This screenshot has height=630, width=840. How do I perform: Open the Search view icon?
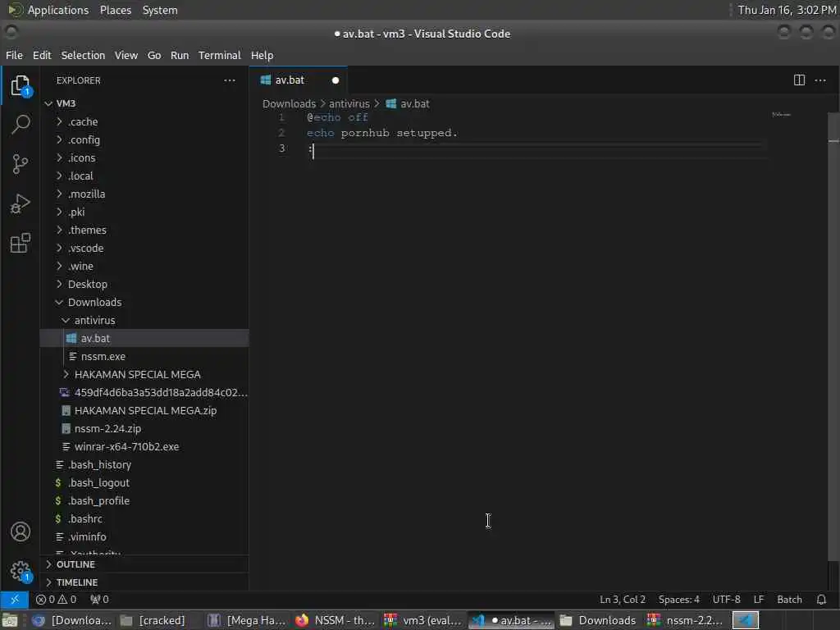pyautogui.click(x=21, y=125)
